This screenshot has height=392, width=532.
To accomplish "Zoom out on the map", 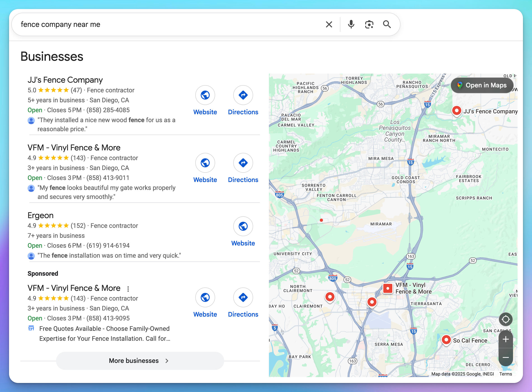I will 505,357.
